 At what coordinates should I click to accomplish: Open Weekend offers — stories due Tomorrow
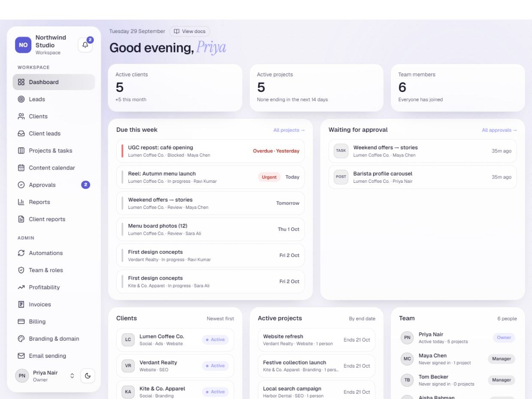210,203
